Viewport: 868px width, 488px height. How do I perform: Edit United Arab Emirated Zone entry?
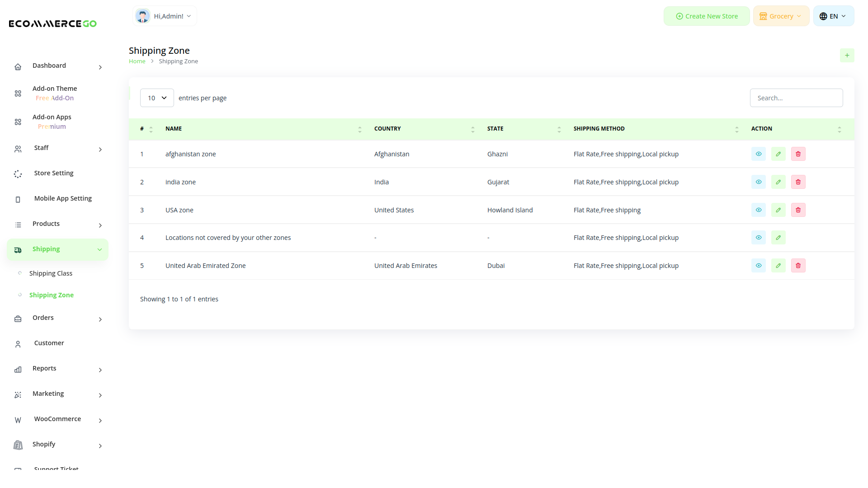(778, 266)
